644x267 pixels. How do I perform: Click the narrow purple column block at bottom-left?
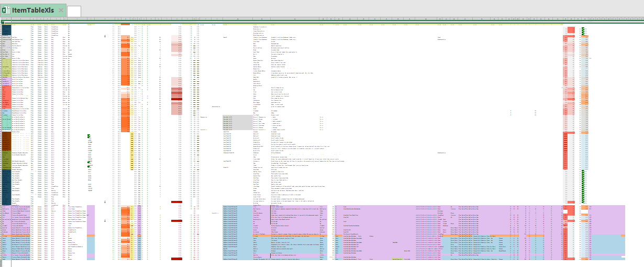point(91,220)
